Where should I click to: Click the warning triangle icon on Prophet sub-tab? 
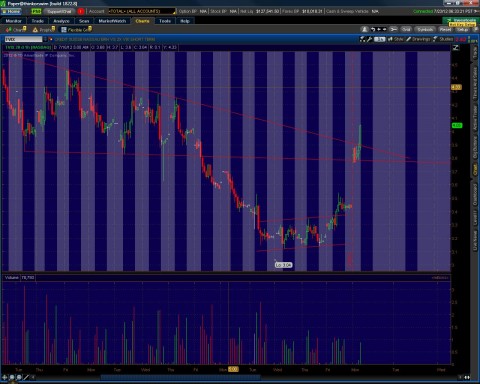pyautogui.click(x=35, y=30)
